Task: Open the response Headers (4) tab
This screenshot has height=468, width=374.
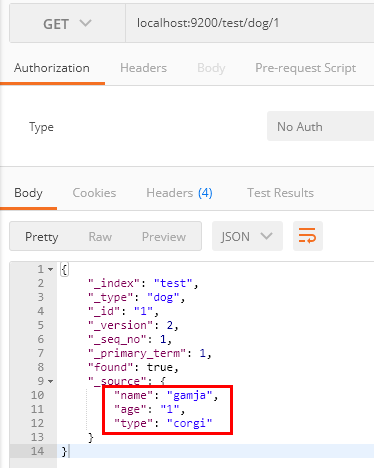Action: (179, 193)
